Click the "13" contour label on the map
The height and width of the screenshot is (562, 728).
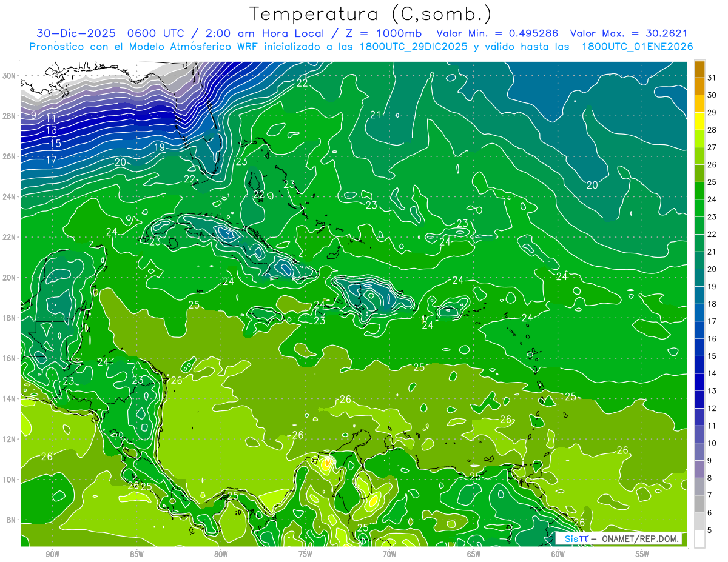click(51, 130)
